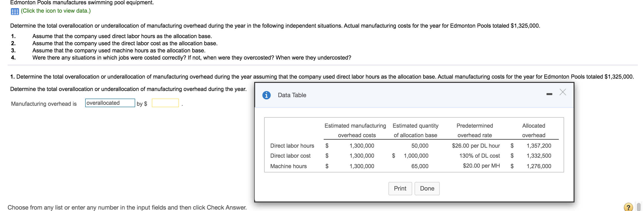Click the Data Table dialog title

click(292, 95)
